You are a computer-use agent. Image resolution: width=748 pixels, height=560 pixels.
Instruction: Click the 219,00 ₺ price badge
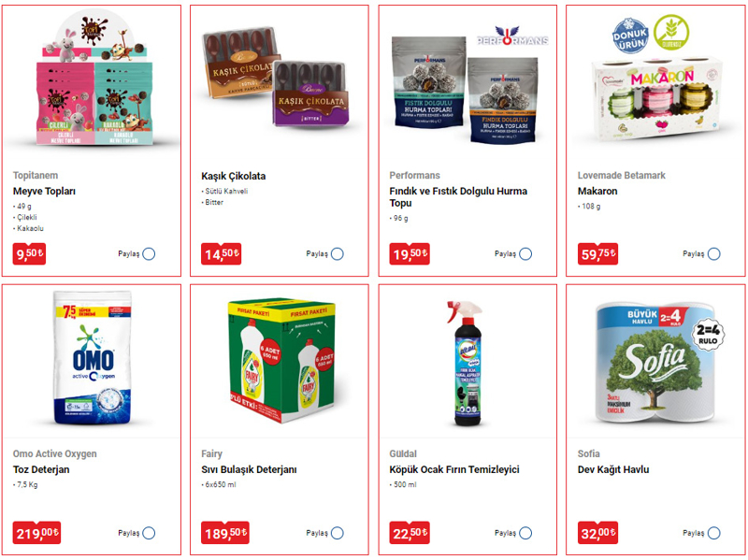point(36,533)
